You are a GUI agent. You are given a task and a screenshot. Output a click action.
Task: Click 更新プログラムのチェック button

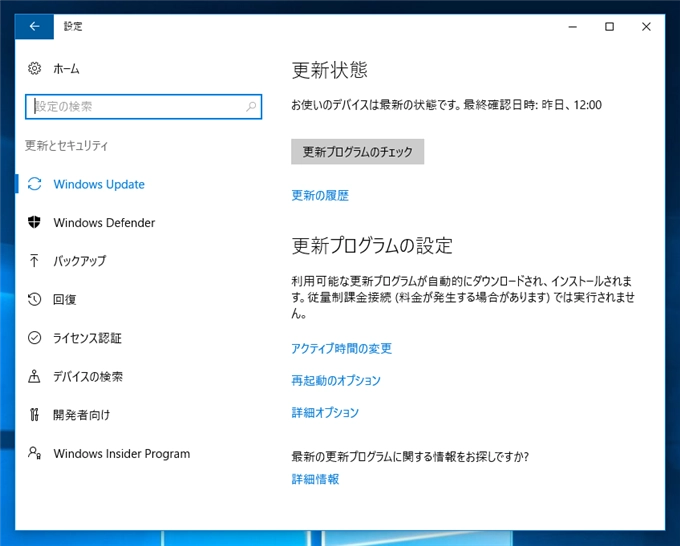(357, 151)
